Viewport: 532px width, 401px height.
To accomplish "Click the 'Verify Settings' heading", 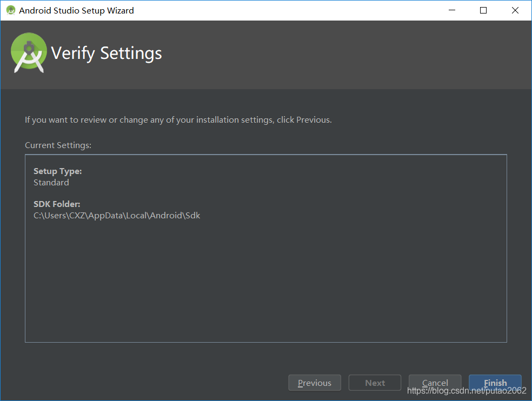I will pyautogui.click(x=106, y=54).
